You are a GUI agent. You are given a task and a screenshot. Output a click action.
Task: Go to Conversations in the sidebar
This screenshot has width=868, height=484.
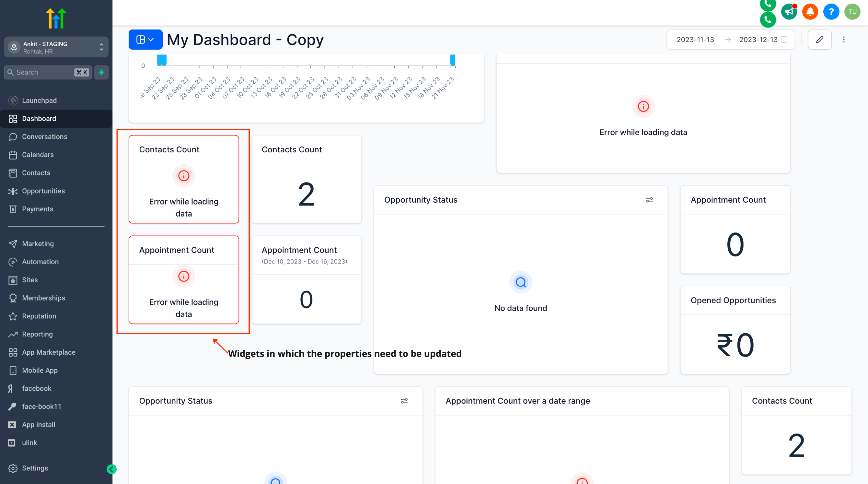point(44,136)
